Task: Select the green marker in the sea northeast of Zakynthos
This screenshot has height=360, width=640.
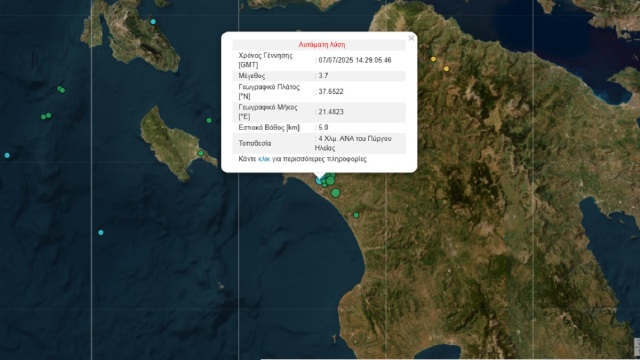Action: 209,120
